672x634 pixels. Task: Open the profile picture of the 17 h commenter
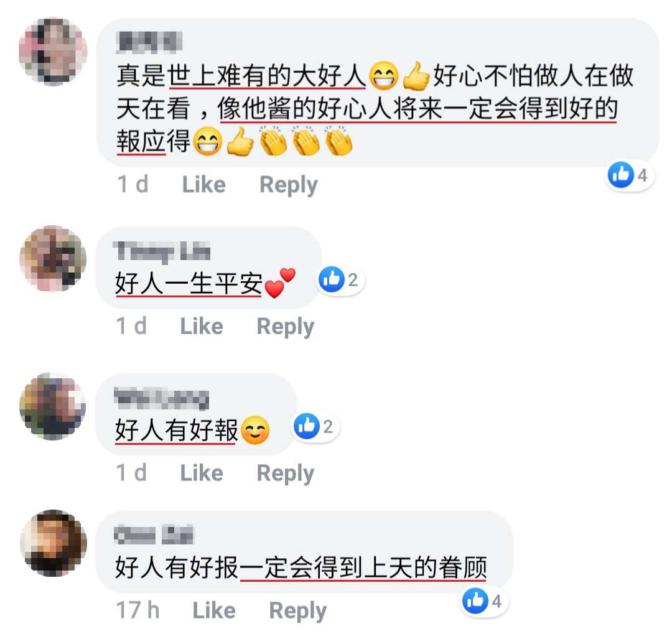[54, 543]
